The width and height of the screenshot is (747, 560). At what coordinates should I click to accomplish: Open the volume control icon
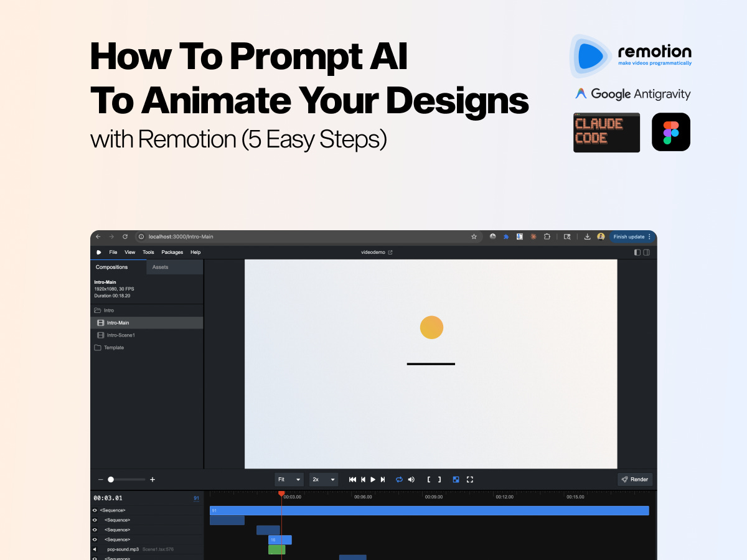[411, 479]
